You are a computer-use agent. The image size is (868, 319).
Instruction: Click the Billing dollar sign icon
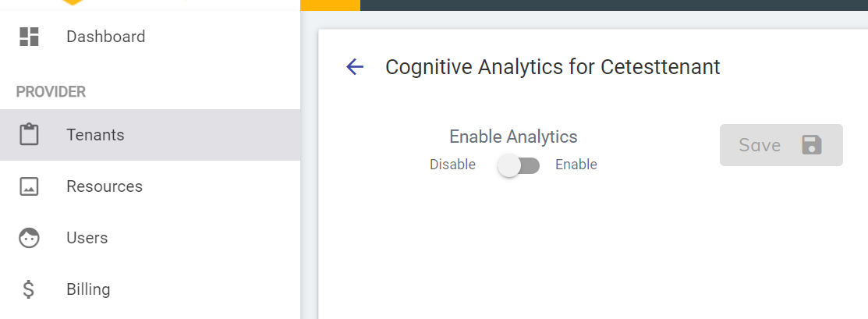click(x=29, y=289)
